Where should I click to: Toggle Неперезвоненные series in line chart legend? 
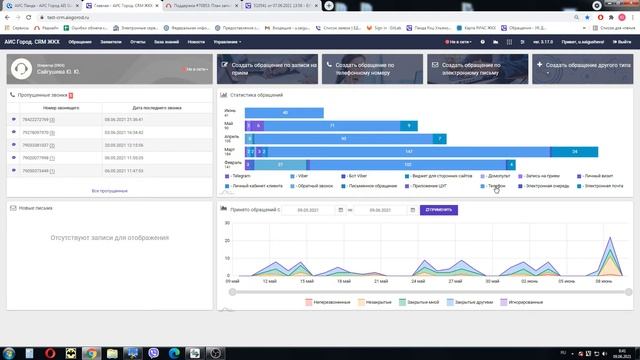(x=328, y=302)
